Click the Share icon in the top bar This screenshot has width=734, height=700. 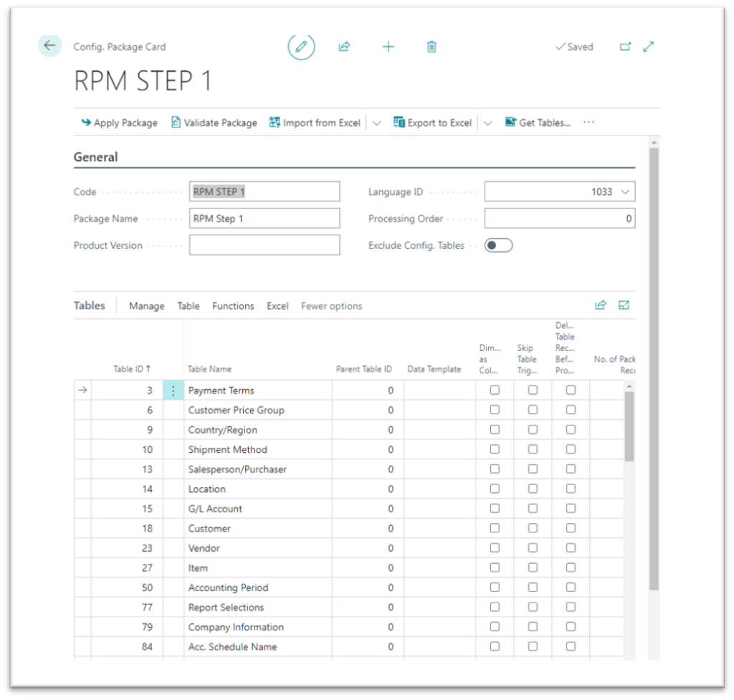tap(344, 47)
